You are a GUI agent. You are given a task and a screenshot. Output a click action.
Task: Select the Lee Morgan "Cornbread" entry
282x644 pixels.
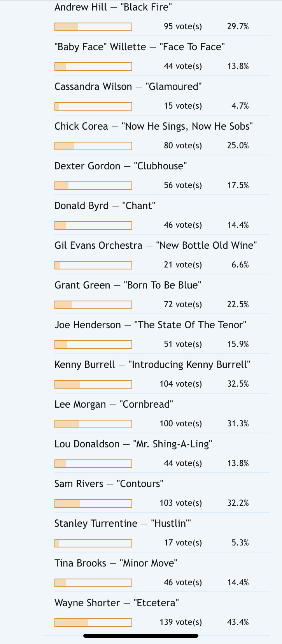click(x=114, y=405)
